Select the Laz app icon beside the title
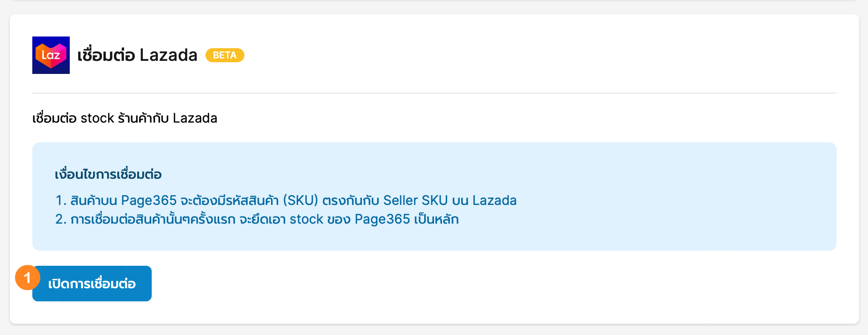 point(51,55)
